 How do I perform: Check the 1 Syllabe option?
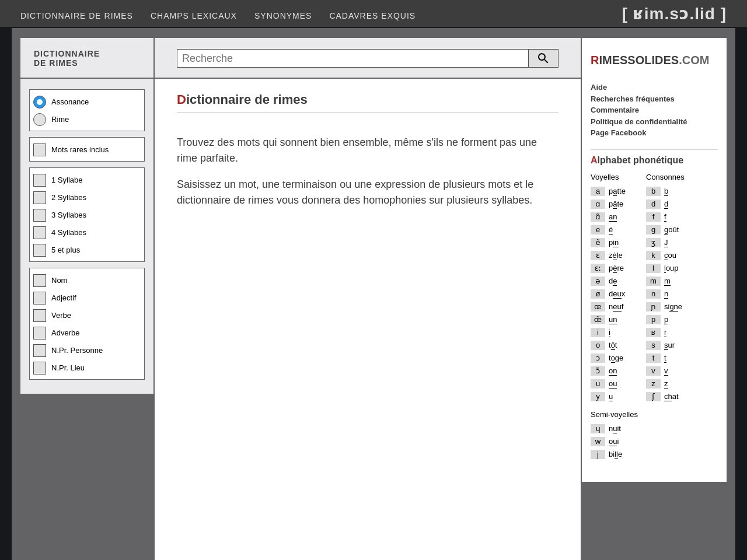point(40,180)
